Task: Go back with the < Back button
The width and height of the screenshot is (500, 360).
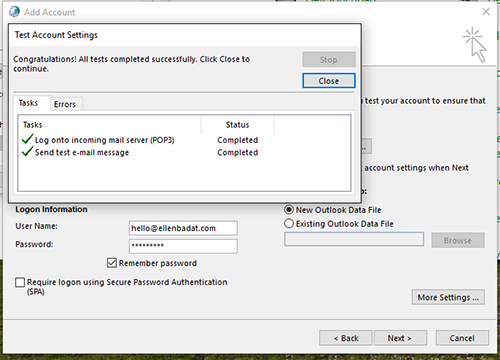Action: tap(346, 338)
